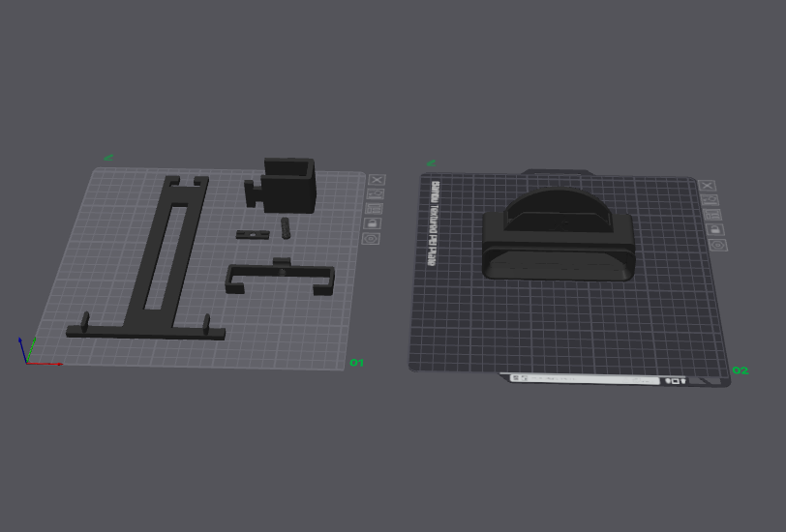Toggle the lock icon on plate 01
The height and width of the screenshot is (532, 786).
pos(373,223)
